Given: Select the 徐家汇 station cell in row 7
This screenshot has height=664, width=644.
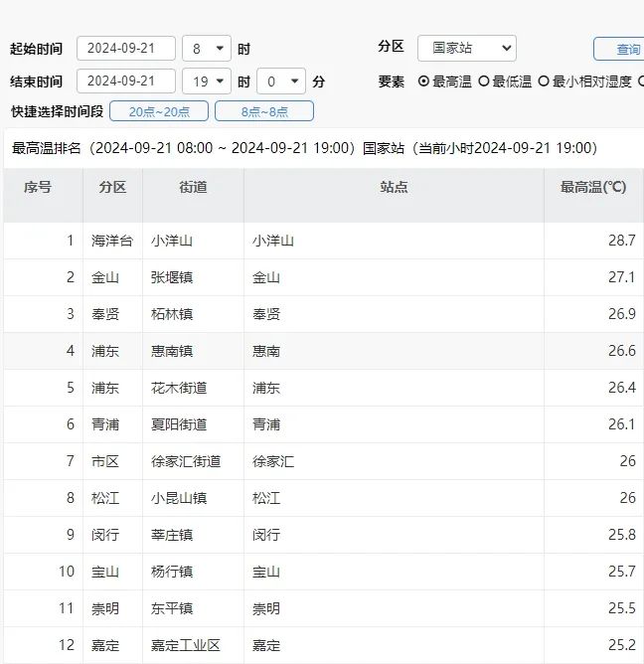Looking at the screenshot, I should click(x=273, y=461).
